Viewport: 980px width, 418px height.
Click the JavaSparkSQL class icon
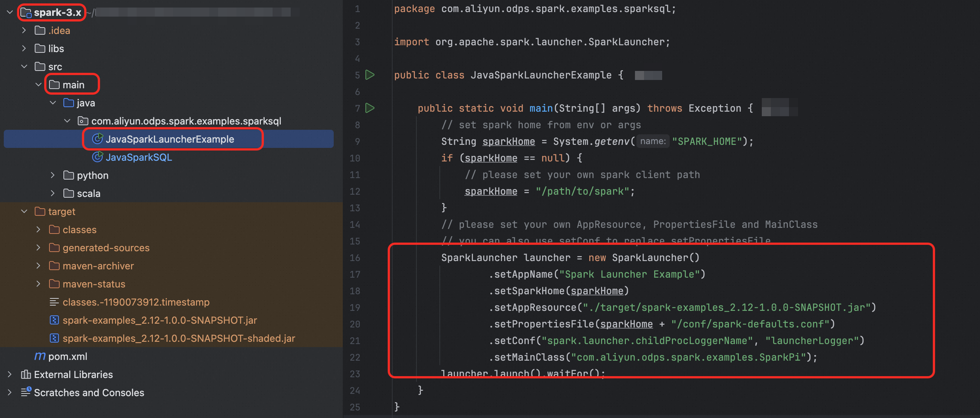click(x=97, y=157)
